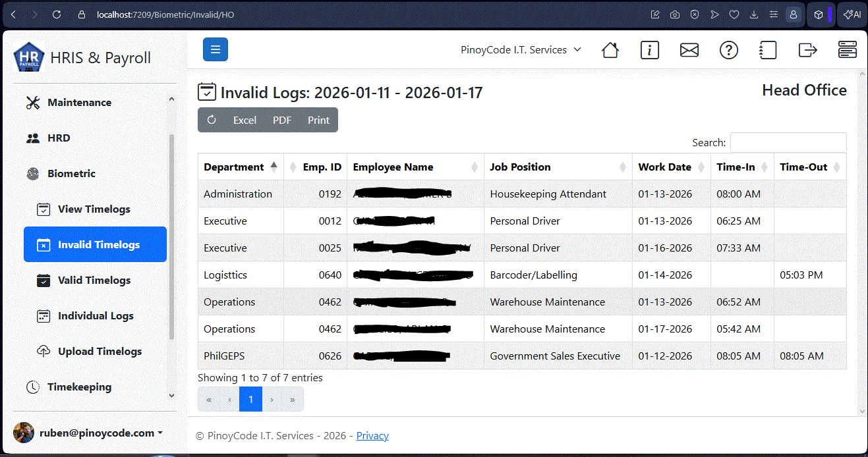868x457 pixels.
Task: Click the Print button
Action: 318,120
